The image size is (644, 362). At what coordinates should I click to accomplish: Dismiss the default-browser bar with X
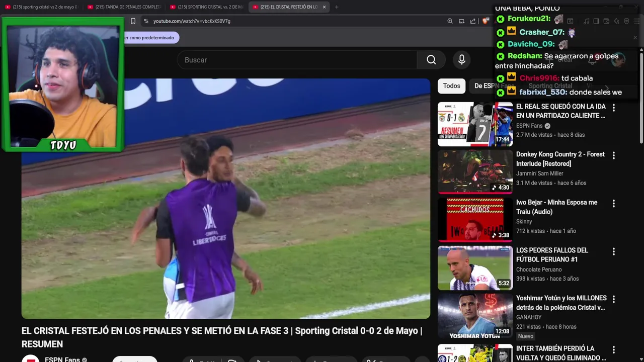coord(635,38)
